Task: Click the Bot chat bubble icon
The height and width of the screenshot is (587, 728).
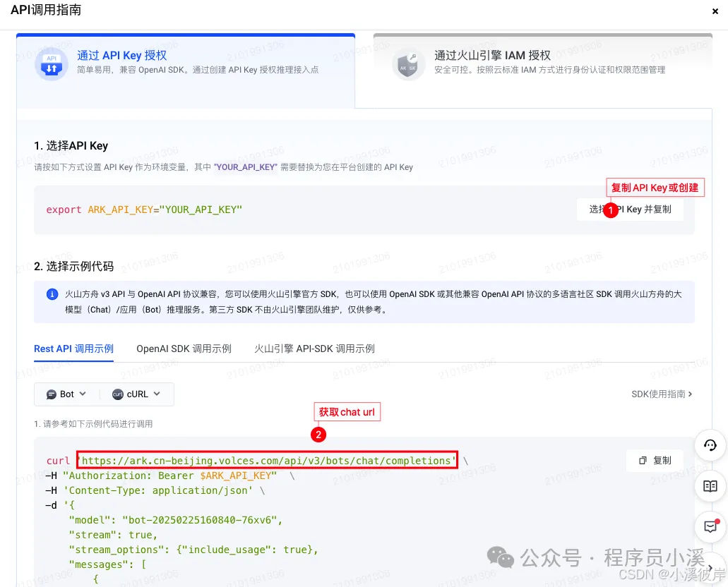Action: [x=52, y=394]
